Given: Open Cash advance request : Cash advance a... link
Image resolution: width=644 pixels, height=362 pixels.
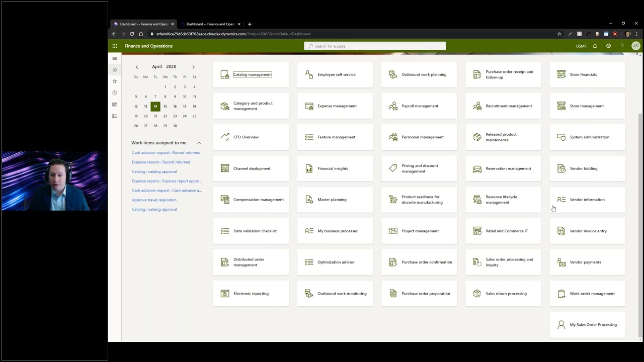Looking at the screenshot, I should click(167, 191).
